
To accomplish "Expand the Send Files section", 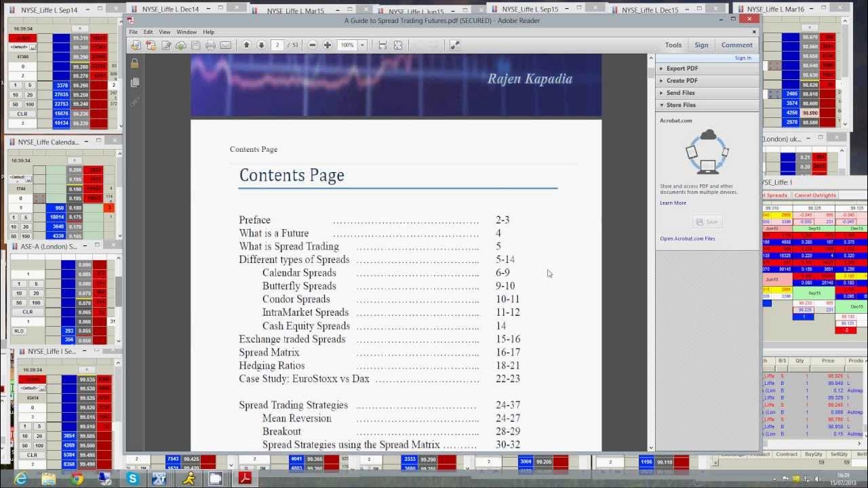I will point(707,93).
